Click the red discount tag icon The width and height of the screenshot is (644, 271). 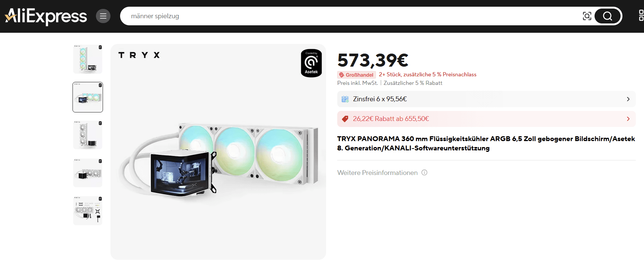pos(345,119)
